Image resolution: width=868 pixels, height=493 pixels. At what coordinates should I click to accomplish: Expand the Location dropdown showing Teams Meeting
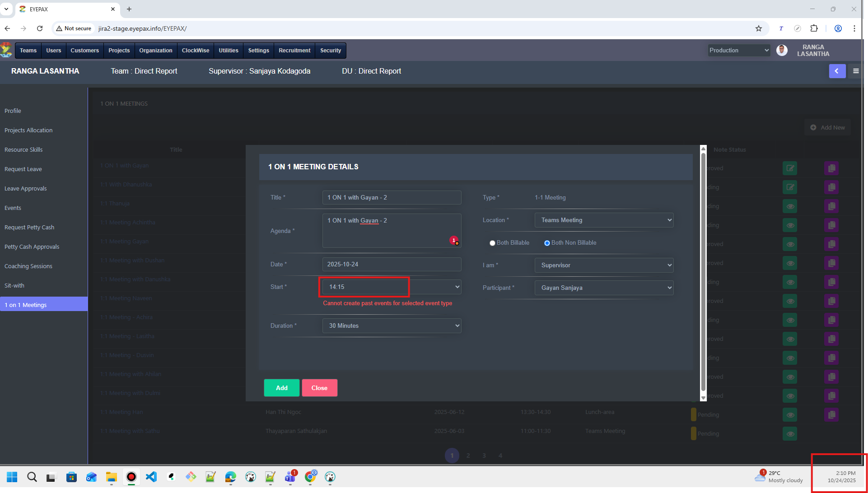pyautogui.click(x=604, y=220)
